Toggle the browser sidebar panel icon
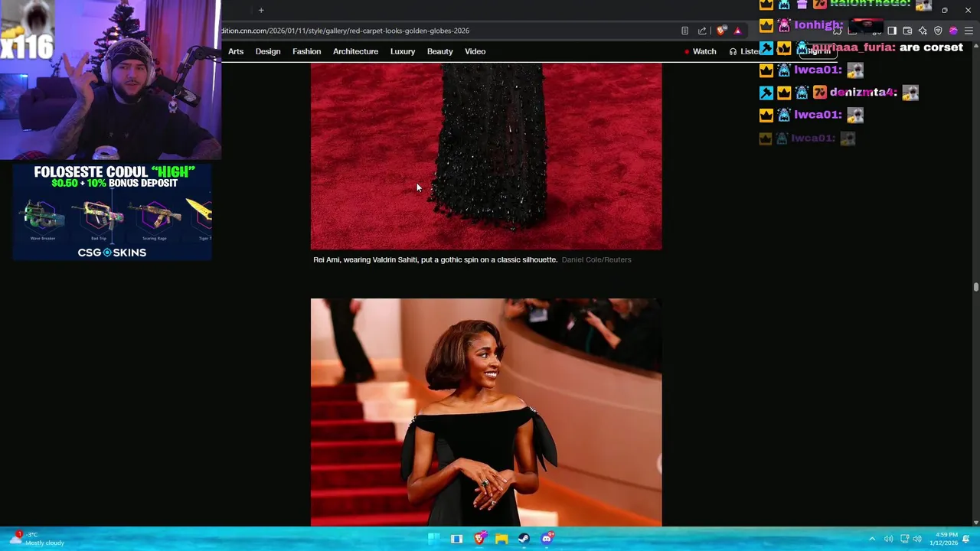The width and height of the screenshot is (980, 551). (x=892, y=31)
